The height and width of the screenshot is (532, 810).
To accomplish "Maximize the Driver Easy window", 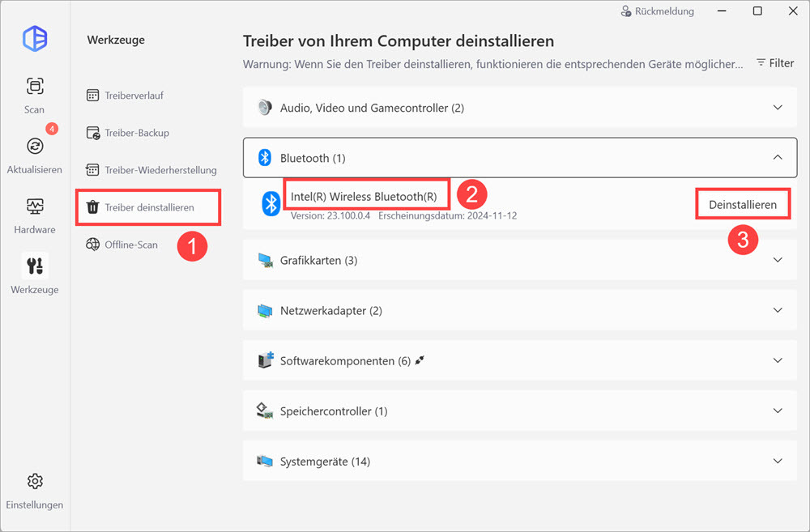I will click(757, 11).
